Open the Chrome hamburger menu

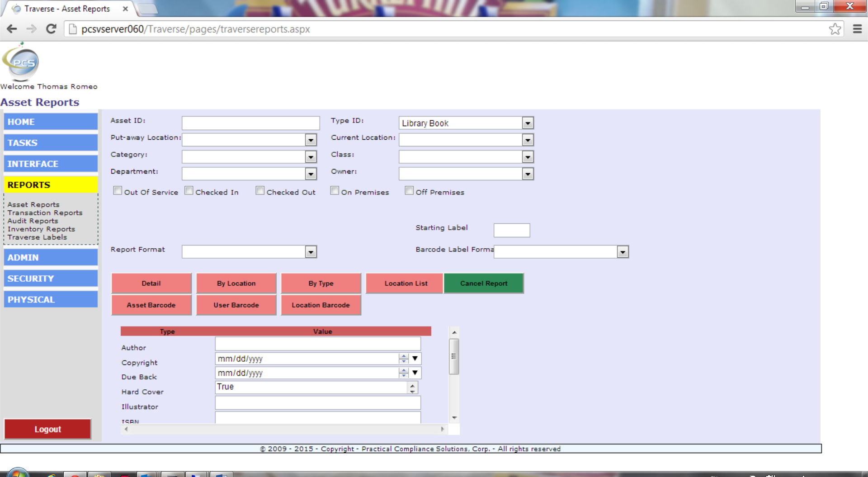click(857, 29)
